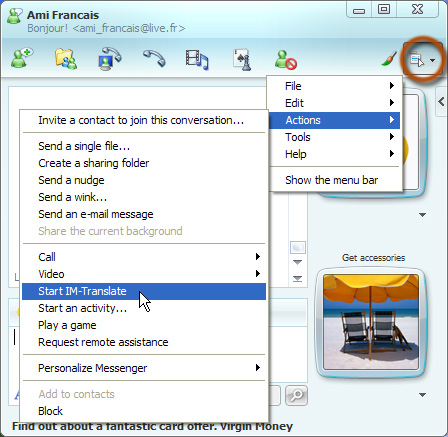Click the search magnifier button
The height and width of the screenshot is (437, 448).
[297, 395]
